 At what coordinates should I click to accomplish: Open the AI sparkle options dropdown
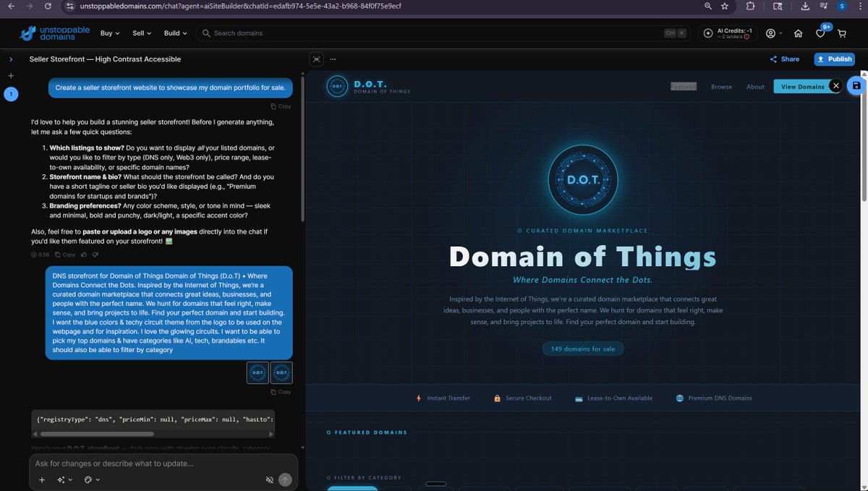tap(65, 479)
